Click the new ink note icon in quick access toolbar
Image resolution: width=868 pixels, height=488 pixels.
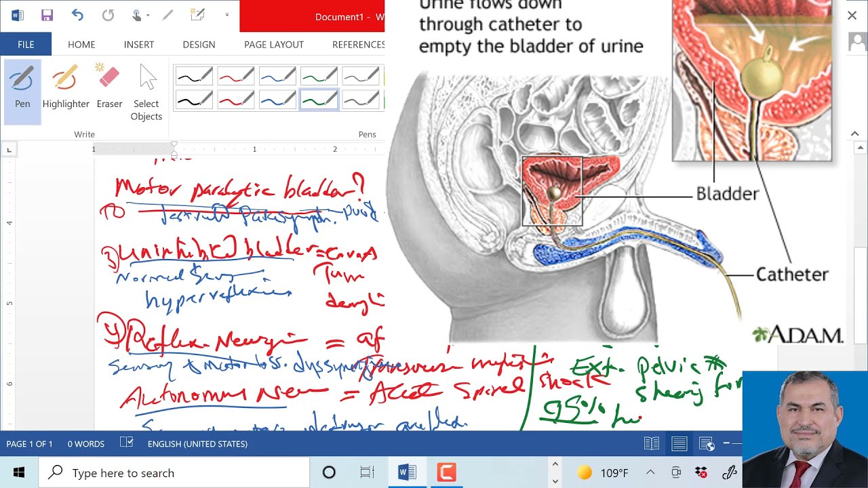click(197, 16)
